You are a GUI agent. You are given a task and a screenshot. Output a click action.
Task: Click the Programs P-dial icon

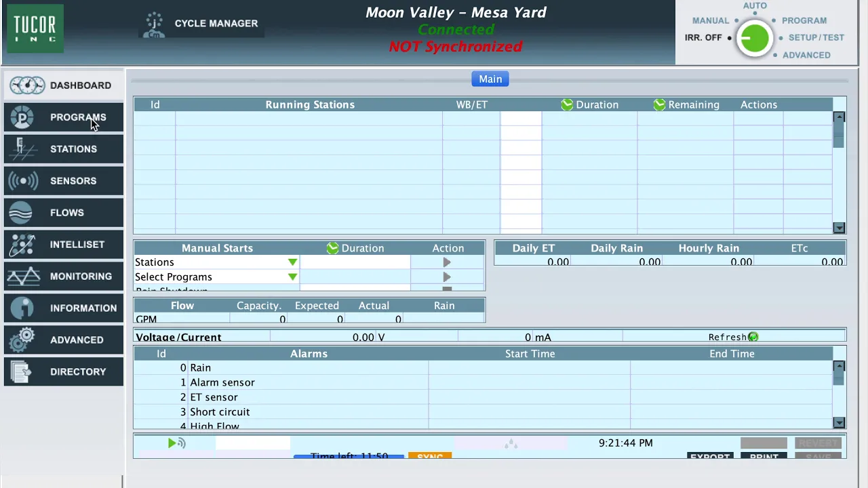pos(22,117)
